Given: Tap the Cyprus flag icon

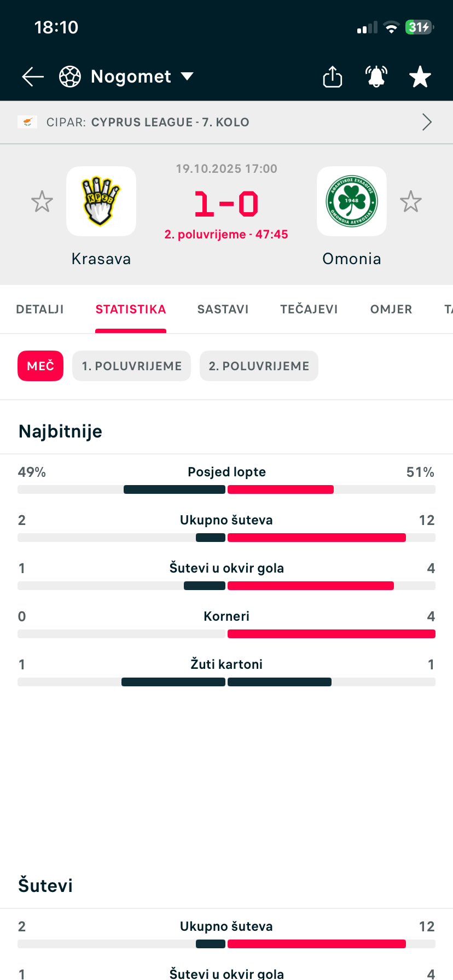Looking at the screenshot, I should pyautogui.click(x=27, y=122).
